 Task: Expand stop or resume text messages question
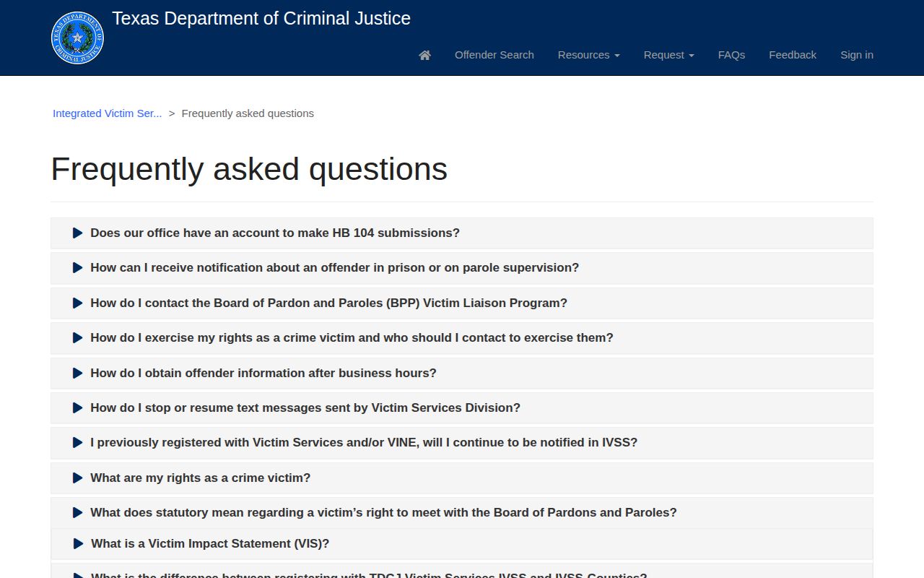click(x=462, y=407)
